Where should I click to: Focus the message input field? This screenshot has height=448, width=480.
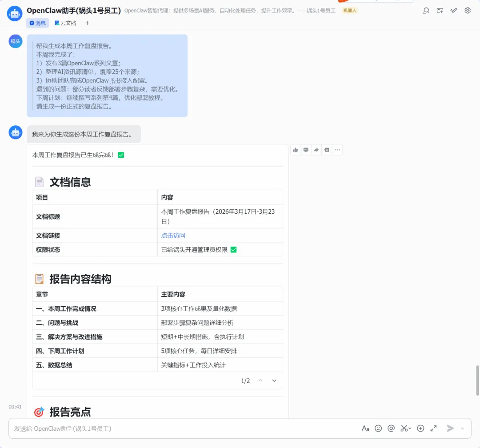coord(184,428)
